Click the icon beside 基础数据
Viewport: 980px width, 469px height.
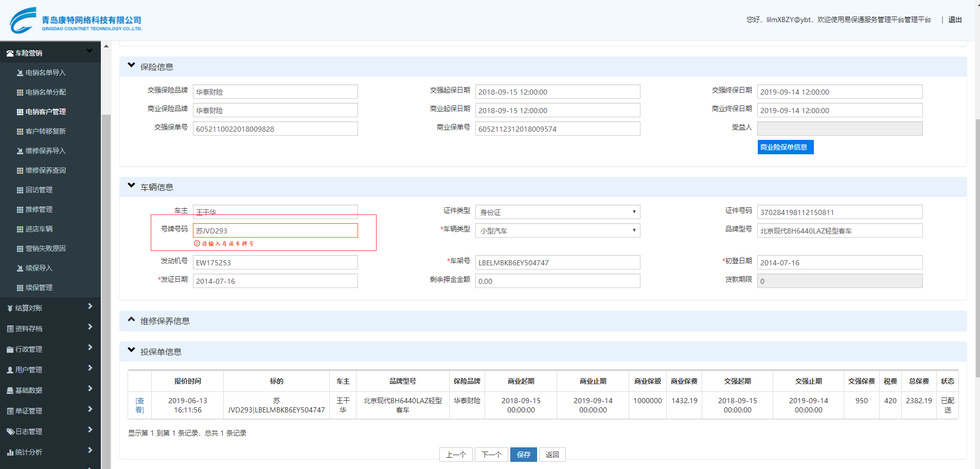[x=10, y=391]
